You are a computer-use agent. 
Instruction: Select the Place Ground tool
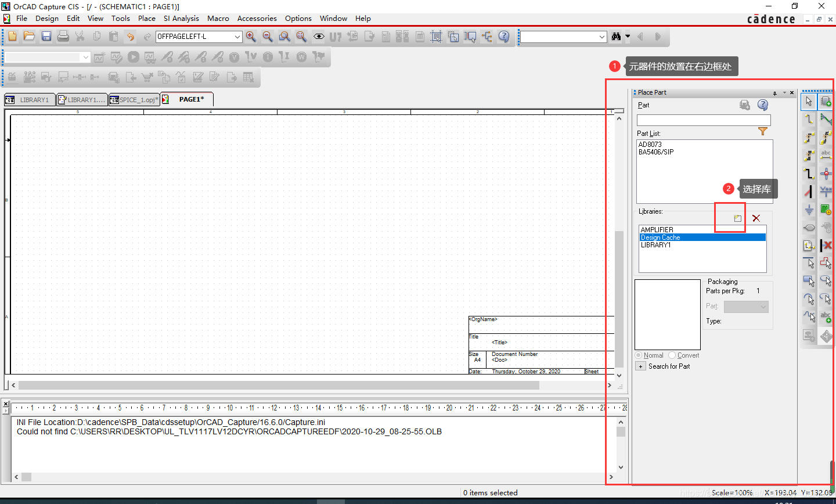809,210
